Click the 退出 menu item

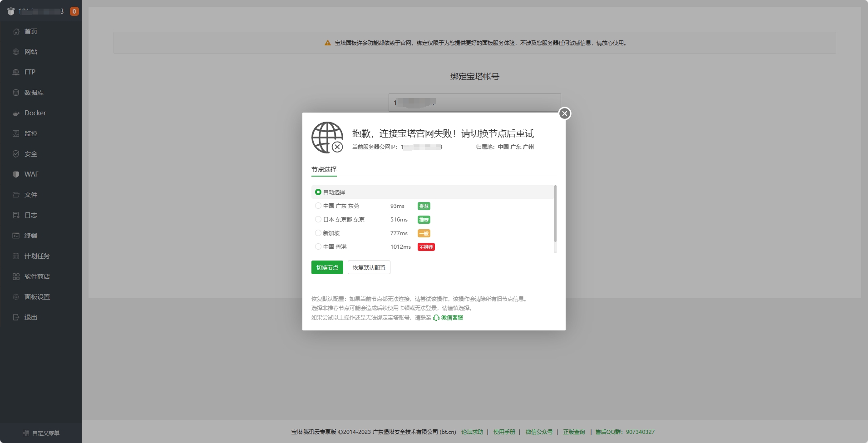click(x=41, y=317)
